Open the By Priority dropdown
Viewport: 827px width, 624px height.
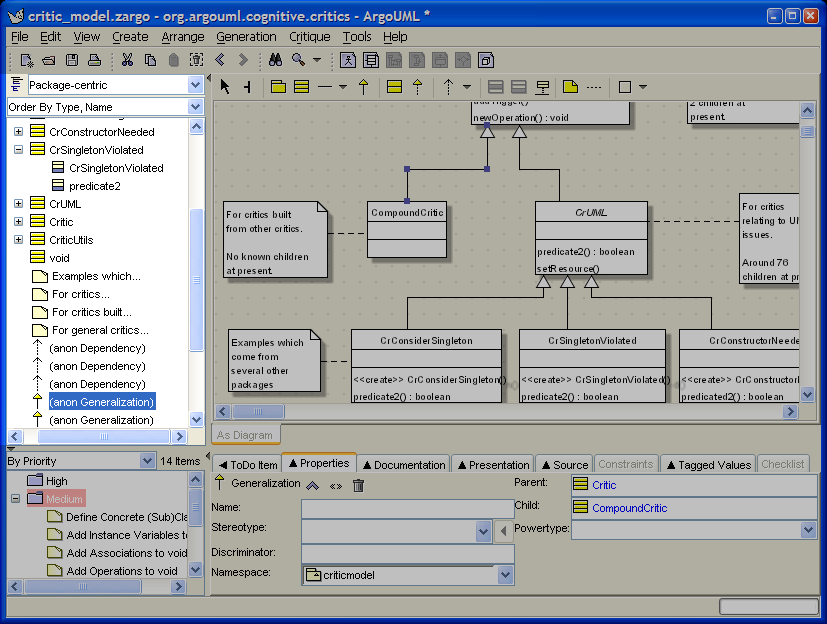coord(147,461)
